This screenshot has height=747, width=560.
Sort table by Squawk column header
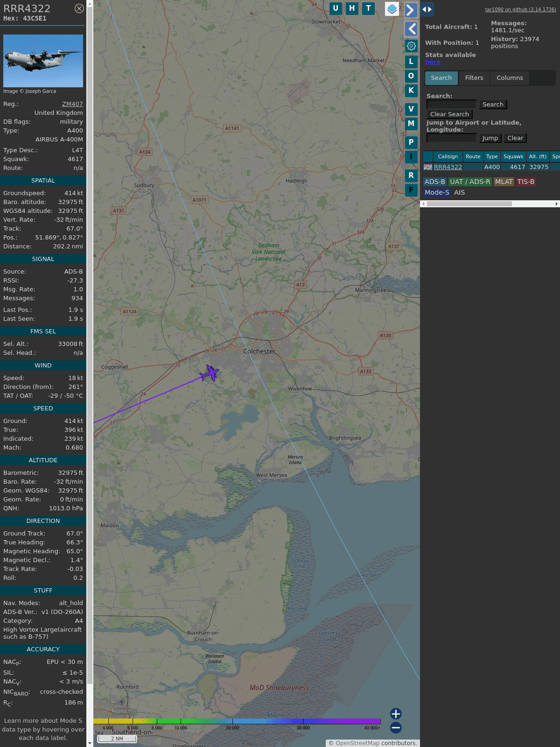pos(513,157)
